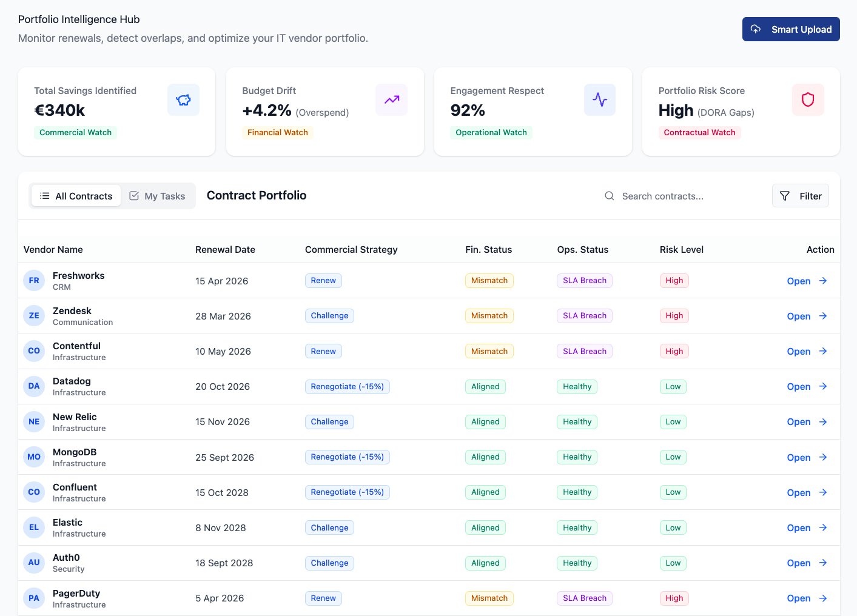The height and width of the screenshot is (616, 857).
Task: Click the Portfolio Risk shield icon
Action: point(808,99)
